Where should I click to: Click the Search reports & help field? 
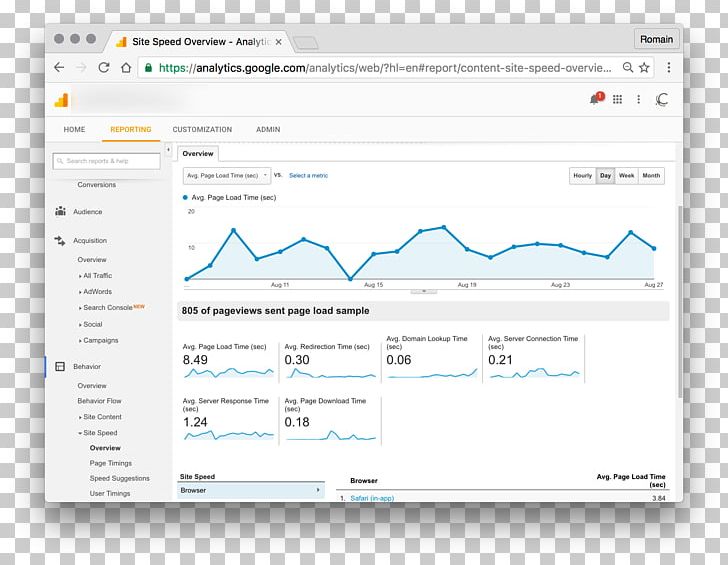[x=106, y=161]
